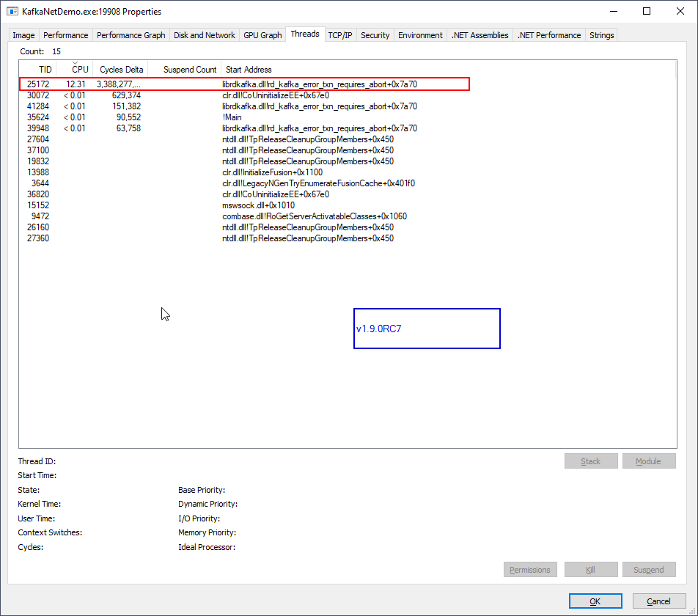Select the !Main thread 35624

220,117
